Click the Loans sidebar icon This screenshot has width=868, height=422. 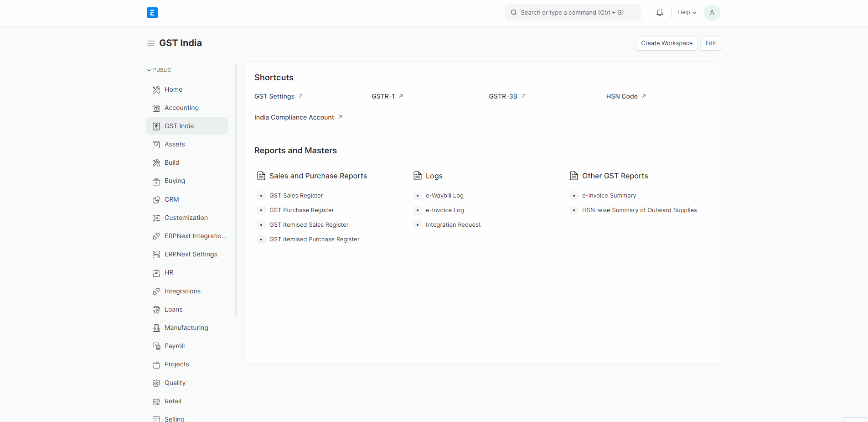(156, 310)
